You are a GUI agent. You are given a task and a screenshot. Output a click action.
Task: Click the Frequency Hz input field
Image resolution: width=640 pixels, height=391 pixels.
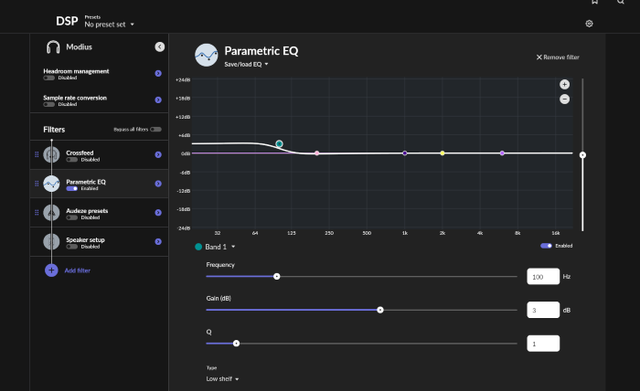coord(543,277)
